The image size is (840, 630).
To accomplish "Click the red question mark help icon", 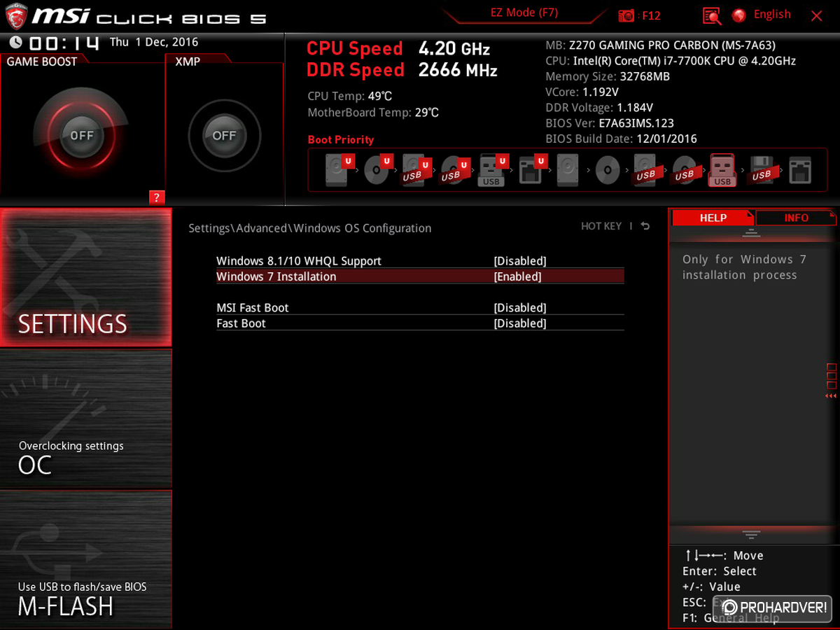I will 157,197.
